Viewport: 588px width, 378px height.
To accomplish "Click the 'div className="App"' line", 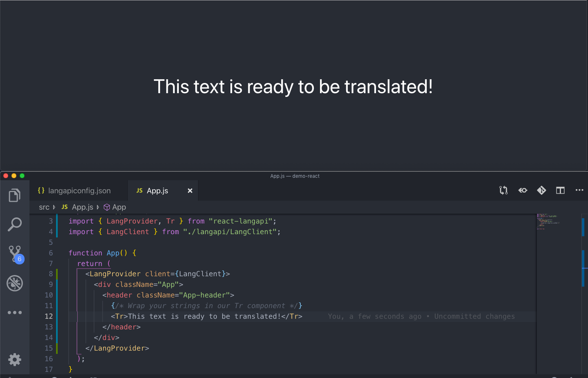I will pos(138,284).
